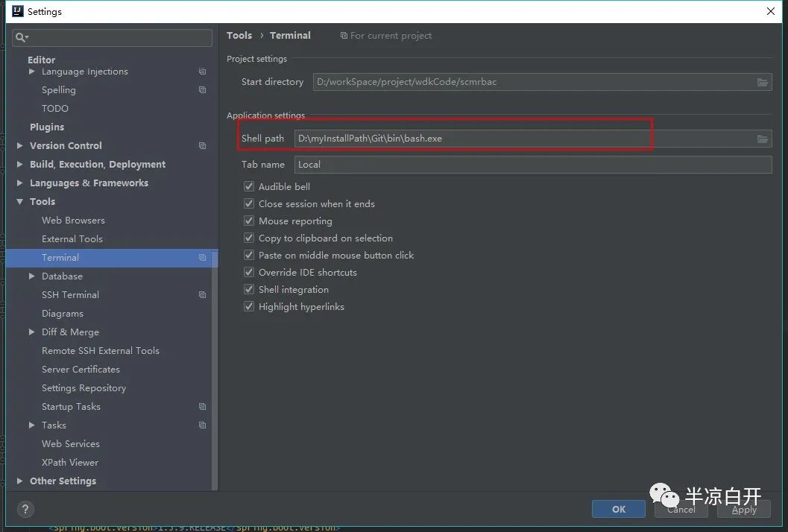This screenshot has width=788, height=532.
Task: Click the IntelliJ logo in title bar
Action: pos(18,11)
